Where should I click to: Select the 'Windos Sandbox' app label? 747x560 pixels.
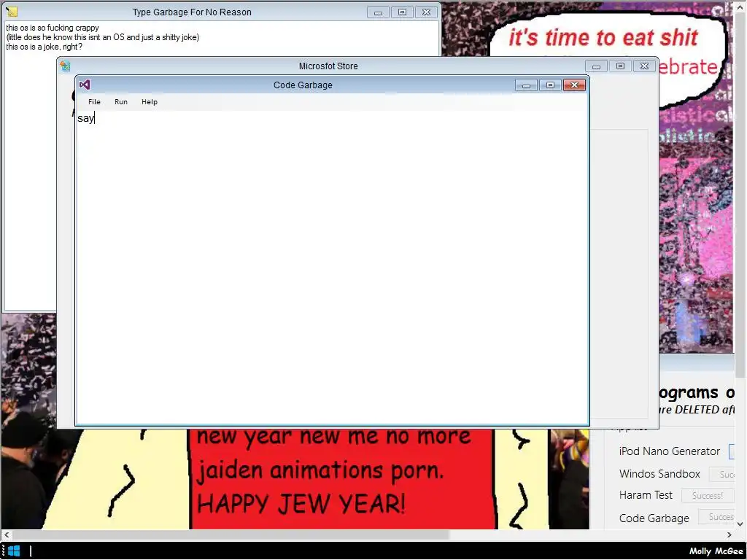[659, 474]
